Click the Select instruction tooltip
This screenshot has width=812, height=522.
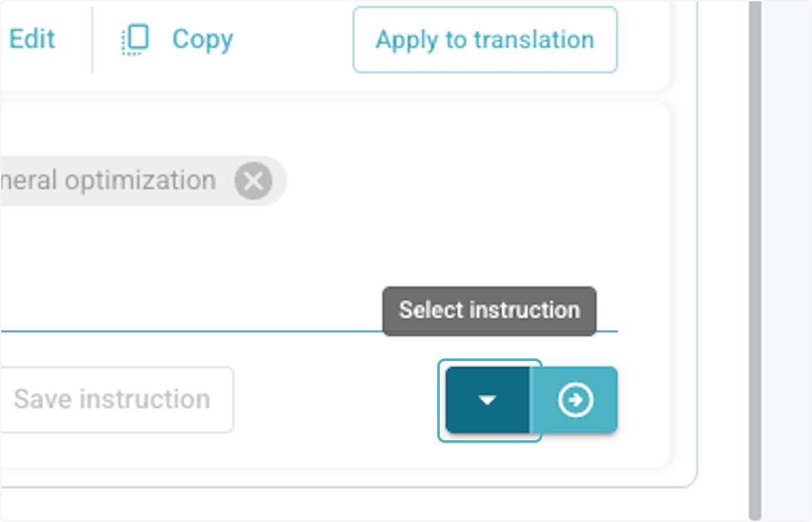pos(489,311)
